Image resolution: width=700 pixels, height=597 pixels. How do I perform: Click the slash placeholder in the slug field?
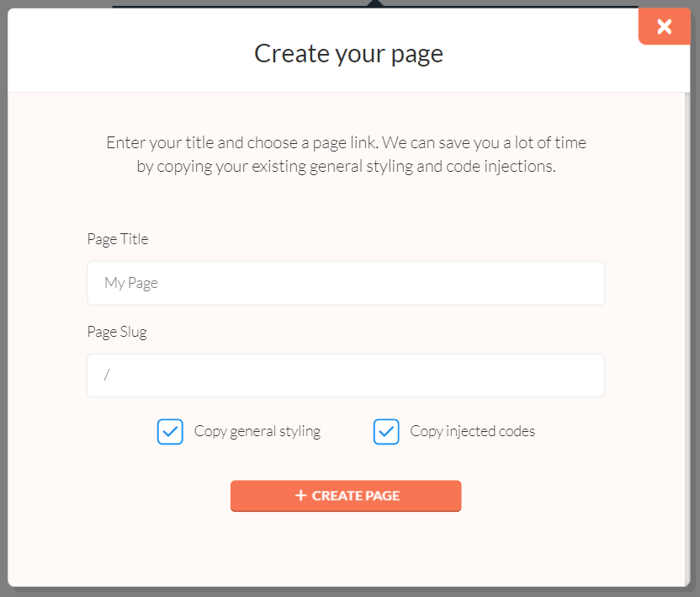[107, 376]
